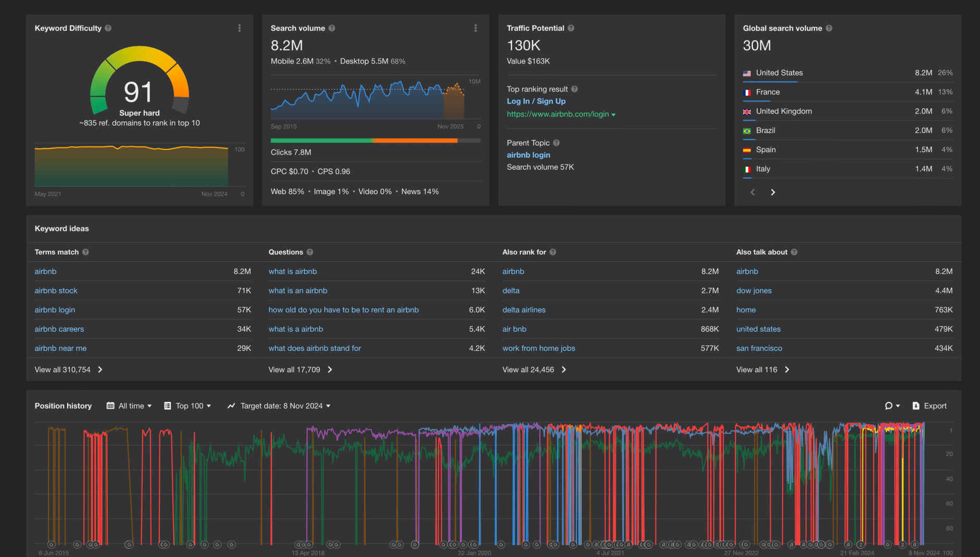Click Terms match help icon

click(x=85, y=252)
